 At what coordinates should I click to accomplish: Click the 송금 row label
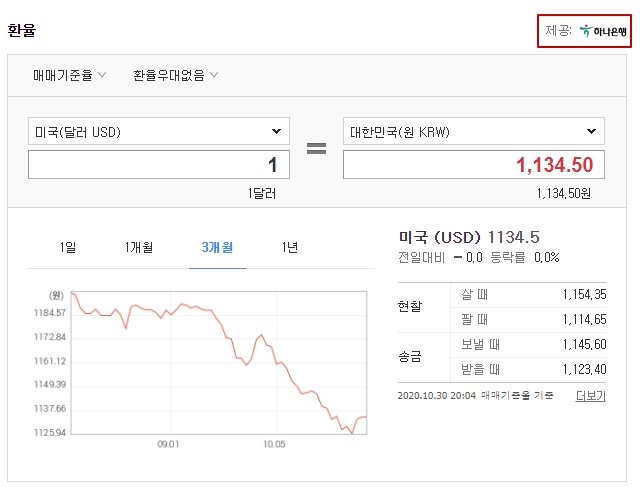[x=410, y=357]
